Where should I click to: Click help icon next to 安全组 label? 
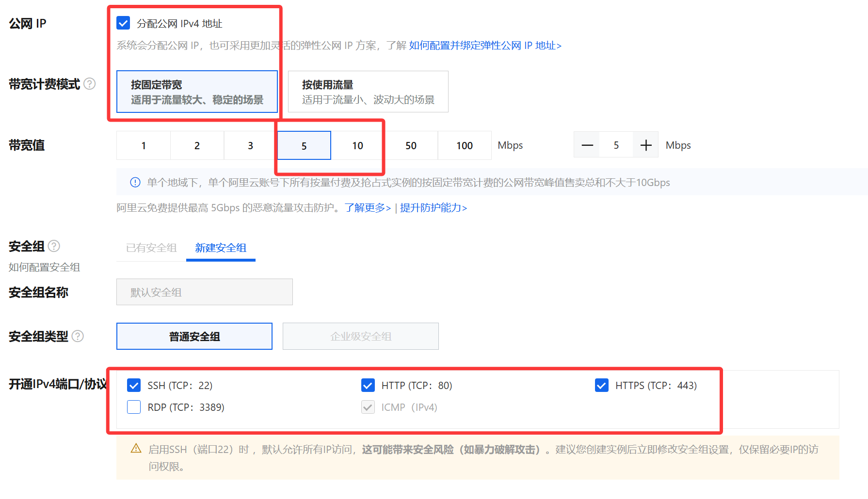click(54, 246)
